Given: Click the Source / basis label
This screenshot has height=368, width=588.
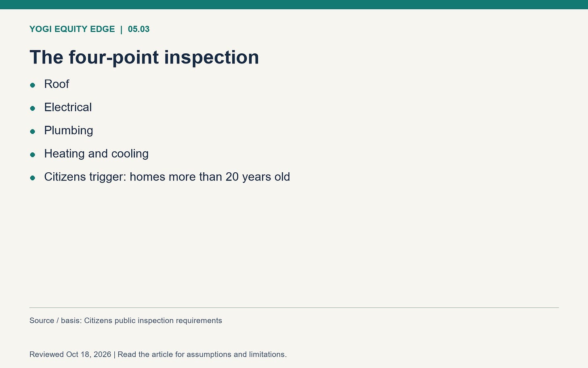Looking at the screenshot, I should 56,321.
